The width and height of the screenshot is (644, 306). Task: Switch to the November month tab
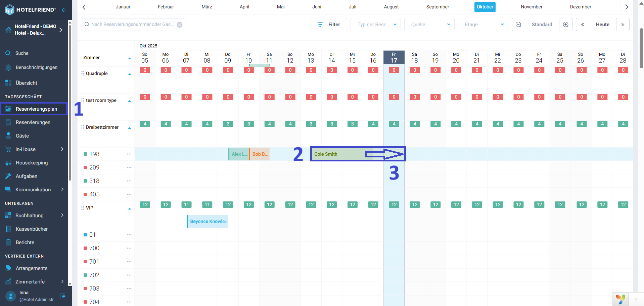(x=531, y=7)
